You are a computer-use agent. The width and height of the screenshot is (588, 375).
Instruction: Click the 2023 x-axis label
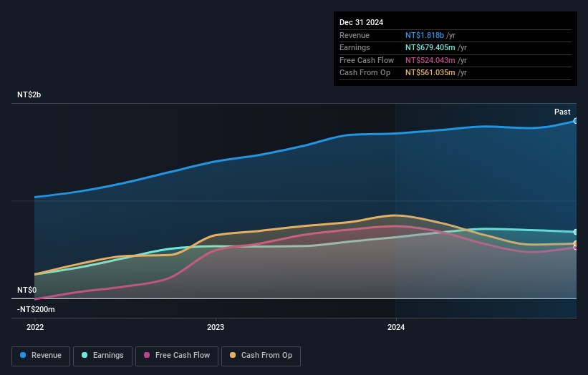pyautogui.click(x=216, y=328)
